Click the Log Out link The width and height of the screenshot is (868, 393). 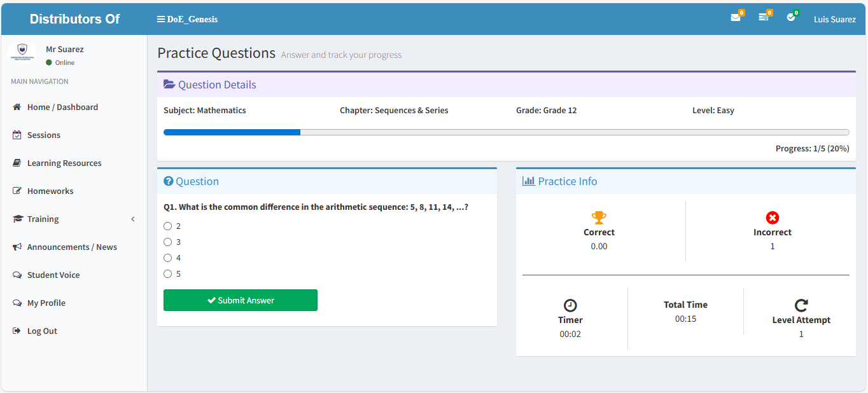coord(42,331)
